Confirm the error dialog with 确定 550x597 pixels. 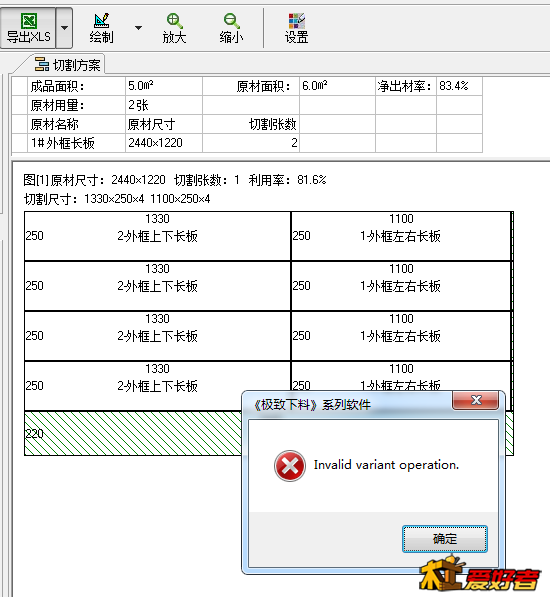pyautogui.click(x=445, y=539)
